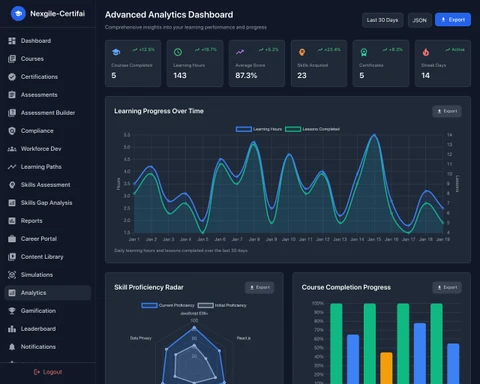Click the Jan 8 x-axis label

coord(254,239)
